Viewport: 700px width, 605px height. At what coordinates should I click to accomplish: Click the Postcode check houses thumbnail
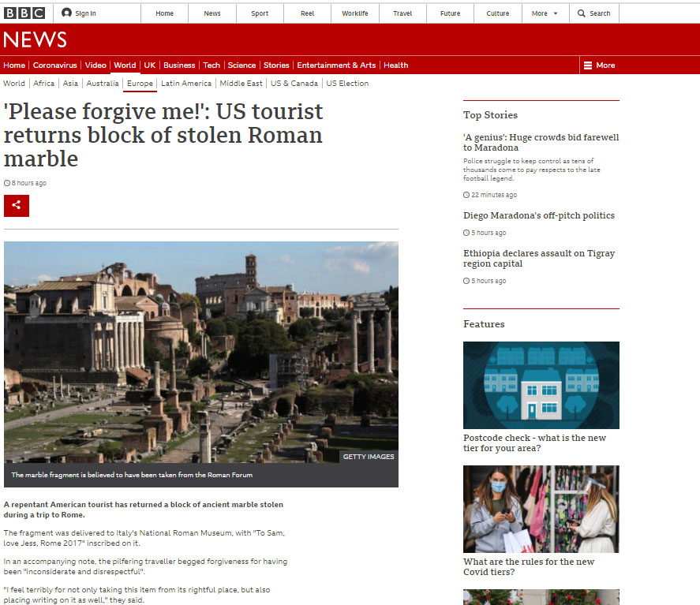coord(541,385)
